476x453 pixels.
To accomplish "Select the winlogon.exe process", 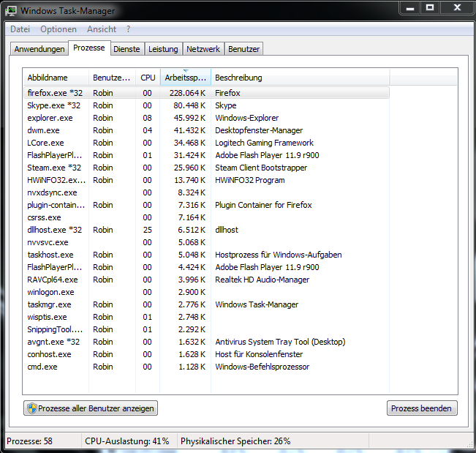I will [206, 292].
